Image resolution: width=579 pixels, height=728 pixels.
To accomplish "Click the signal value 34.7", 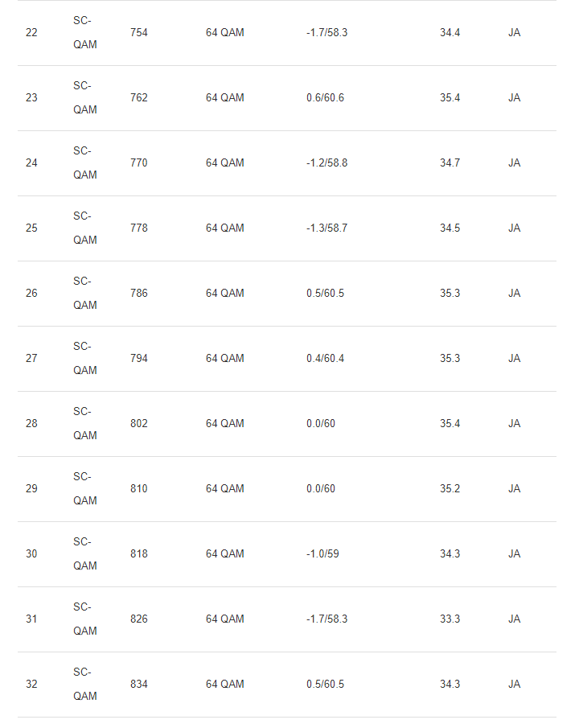I will (x=450, y=163).
